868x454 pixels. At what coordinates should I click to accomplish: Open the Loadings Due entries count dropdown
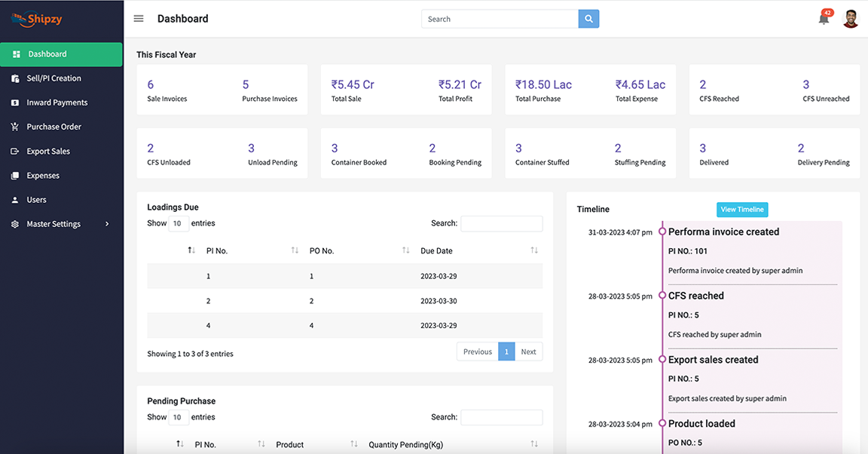click(x=179, y=223)
